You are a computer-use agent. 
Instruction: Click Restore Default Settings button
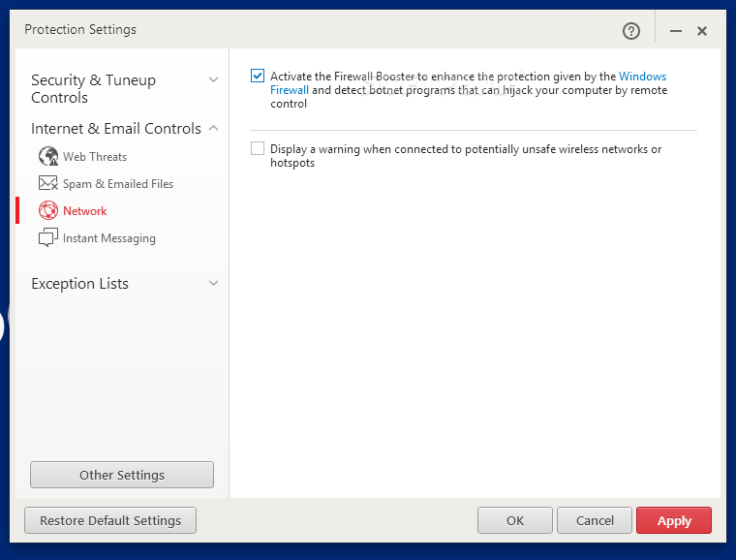(x=110, y=520)
